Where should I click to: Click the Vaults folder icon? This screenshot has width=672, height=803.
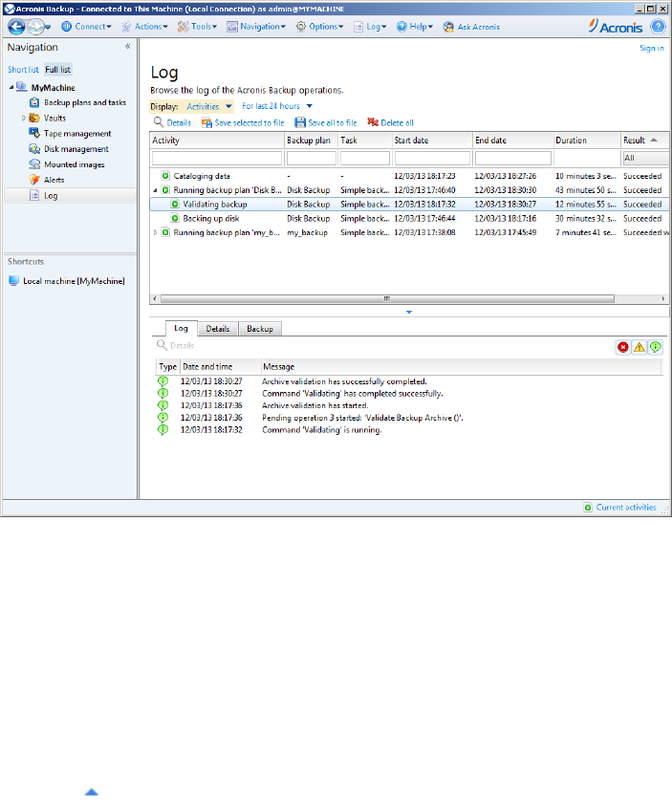coord(34,118)
